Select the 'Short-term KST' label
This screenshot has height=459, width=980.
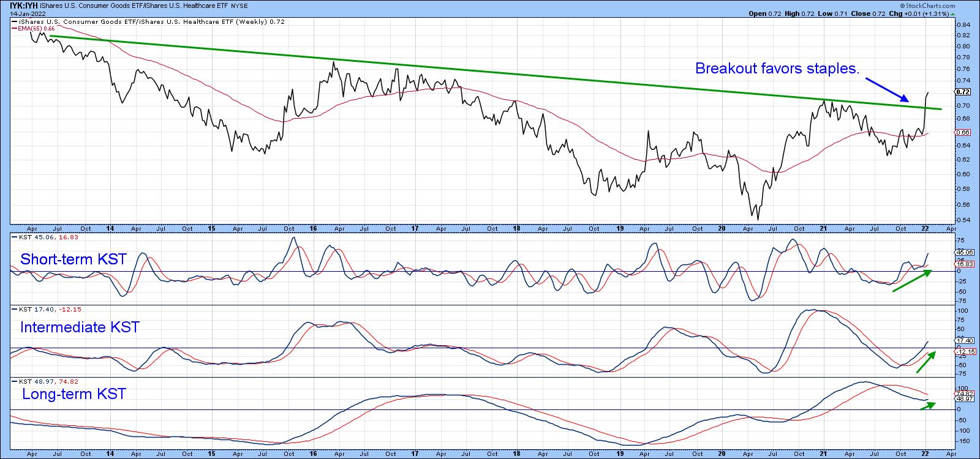tap(73, 259)
